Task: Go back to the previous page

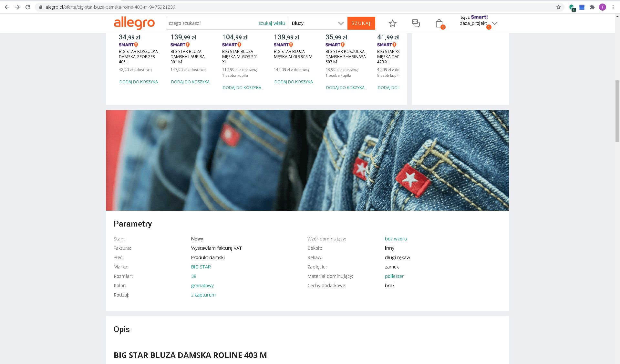Action: 7,7
